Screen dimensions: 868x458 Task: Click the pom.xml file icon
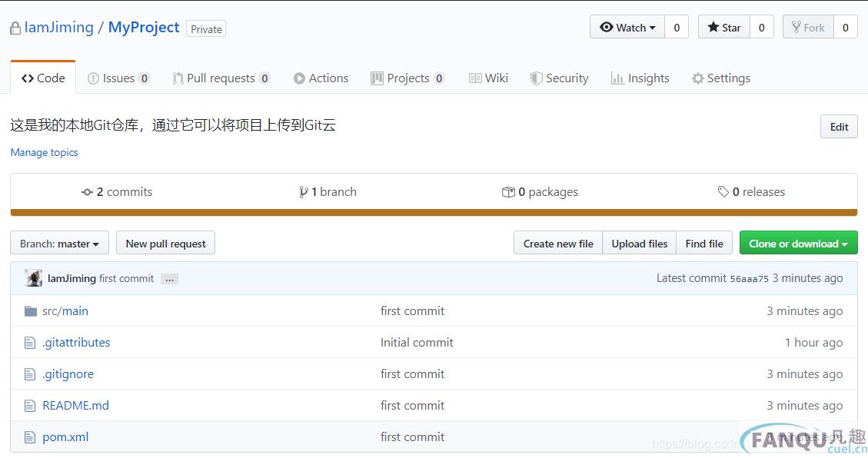31,437
